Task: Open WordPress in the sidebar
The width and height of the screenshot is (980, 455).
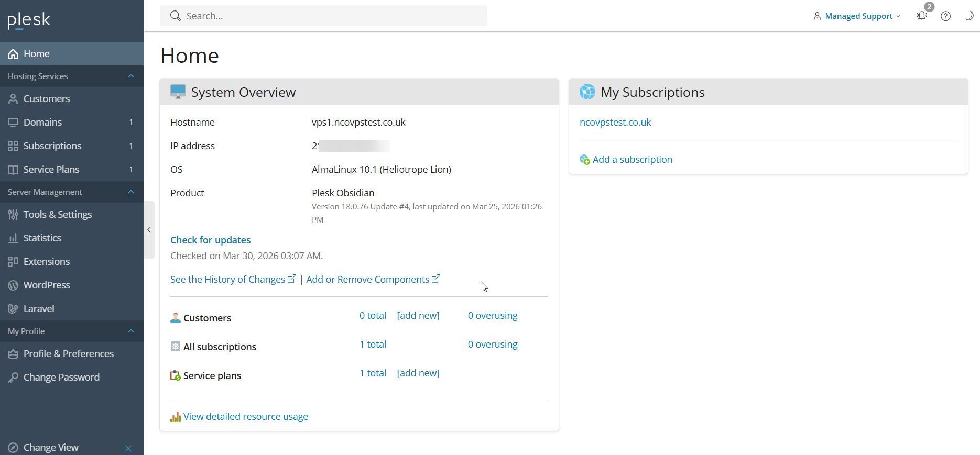Action: [x=72, y=285]
